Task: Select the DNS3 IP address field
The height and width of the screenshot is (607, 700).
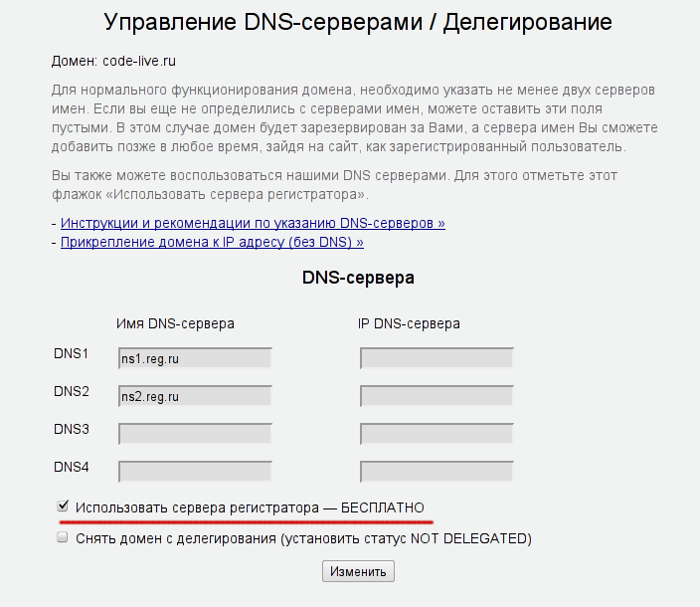Action: click(437, 434)
